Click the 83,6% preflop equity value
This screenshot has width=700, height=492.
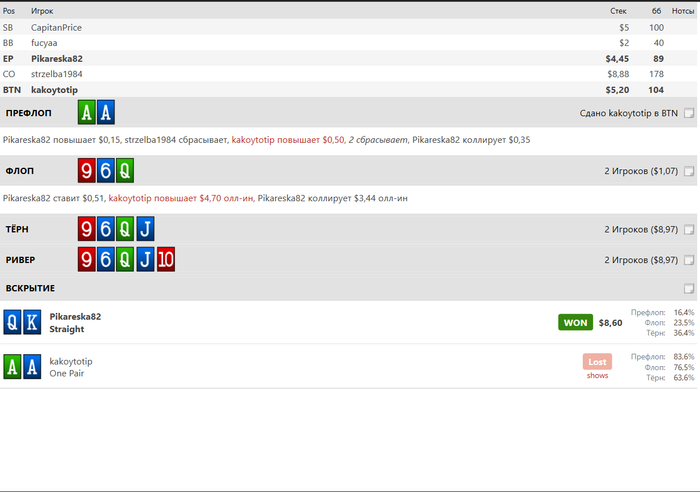(683, 357)
